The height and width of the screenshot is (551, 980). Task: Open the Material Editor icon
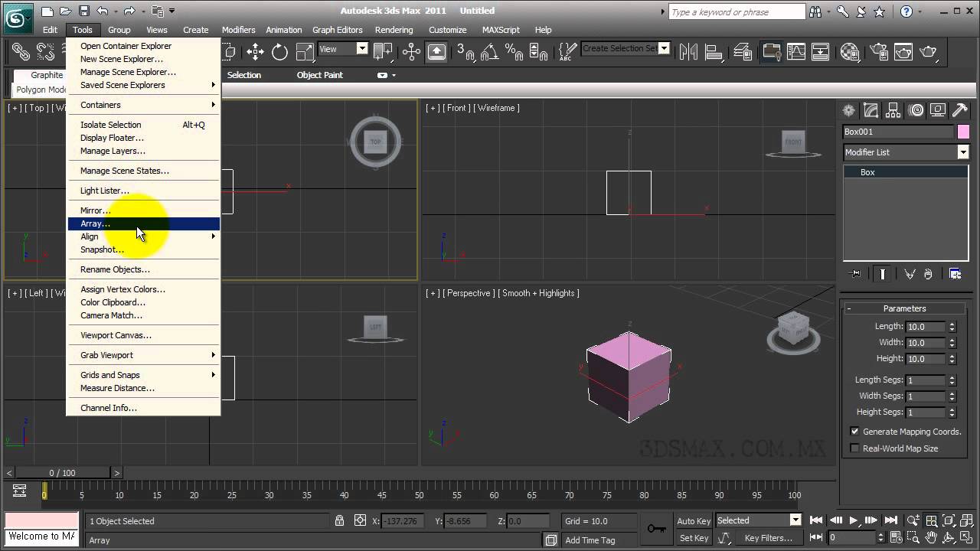850,51
